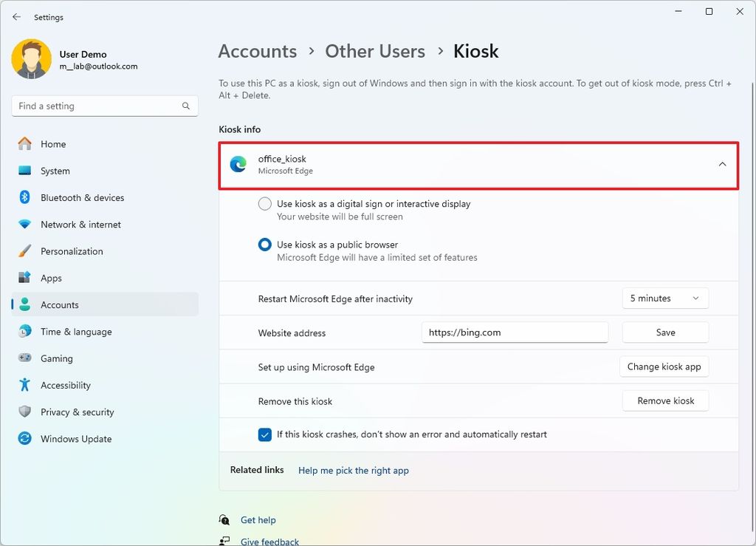
Task: Click the Windows Update sync icon
Action: [24, 438]
